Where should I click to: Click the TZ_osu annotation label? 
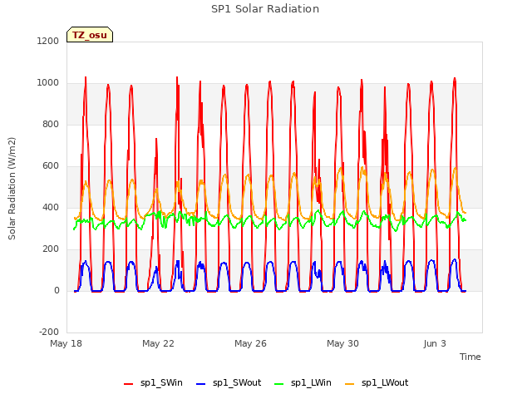pyautogui.click(x=90, y=35)
